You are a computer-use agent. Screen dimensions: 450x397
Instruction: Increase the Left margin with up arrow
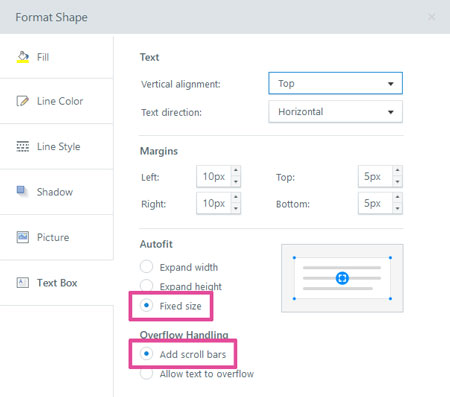pyautogui.click(x=236, y=170)
